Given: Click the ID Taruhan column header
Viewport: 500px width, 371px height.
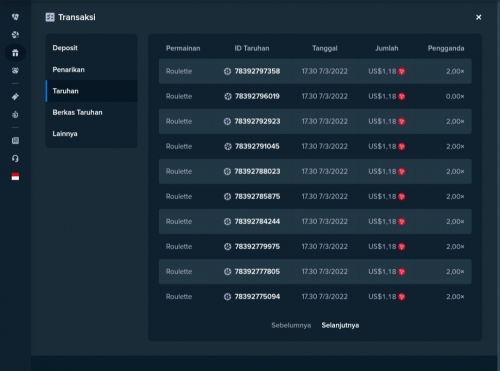Looking at the screenshot, I should pos(252,48).
